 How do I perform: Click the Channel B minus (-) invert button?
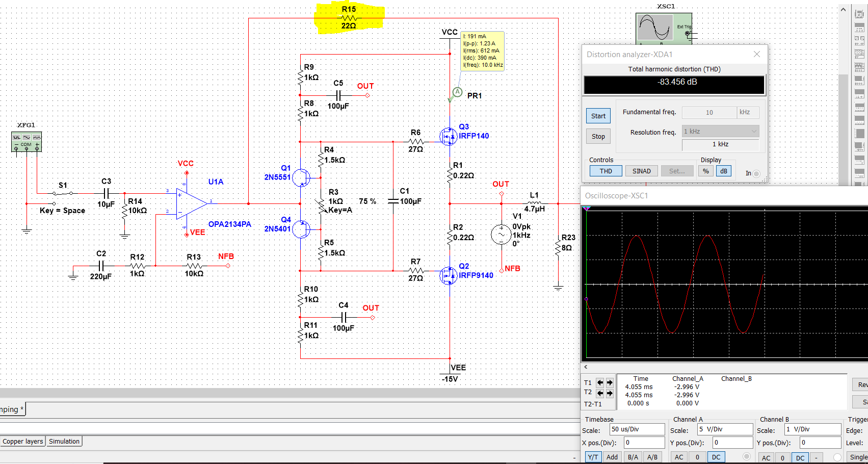click(x=816, y=458)
